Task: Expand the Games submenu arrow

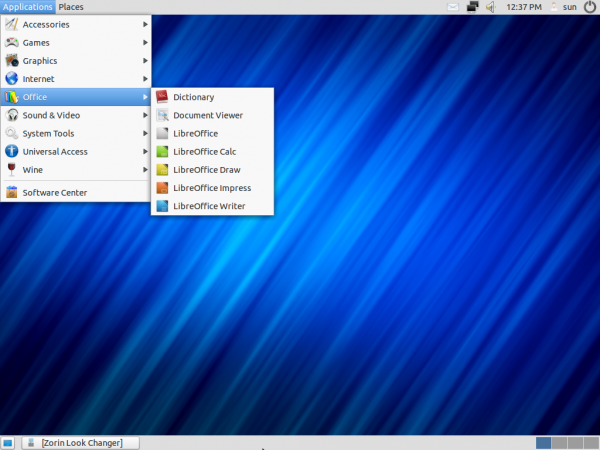Action: (145, 42)
